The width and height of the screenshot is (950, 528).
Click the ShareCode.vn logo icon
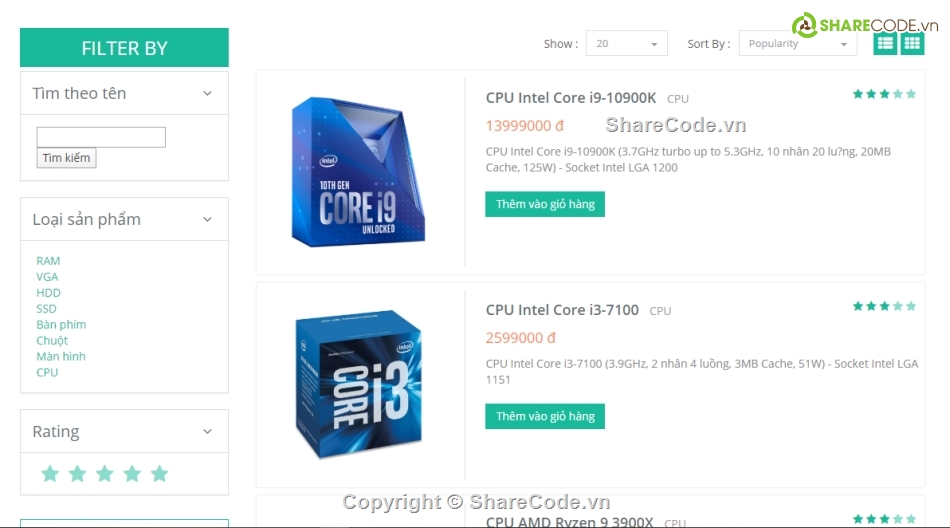[805, 25]
